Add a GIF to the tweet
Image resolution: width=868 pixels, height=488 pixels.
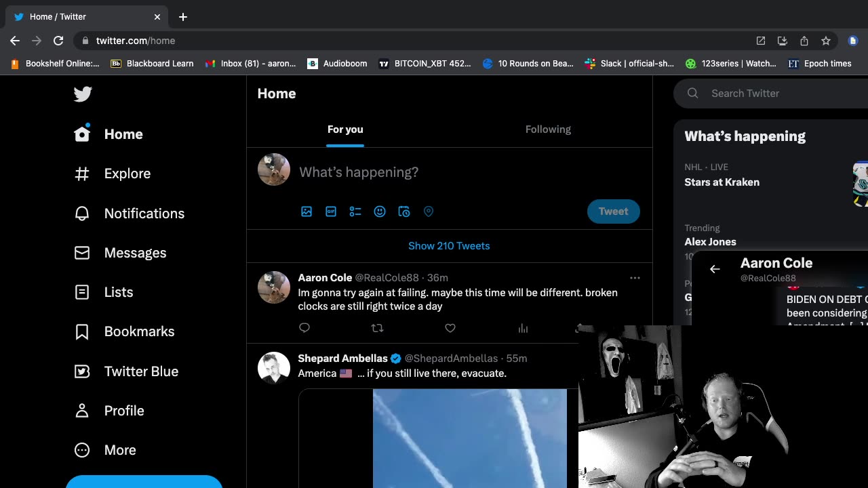point(331,211)
